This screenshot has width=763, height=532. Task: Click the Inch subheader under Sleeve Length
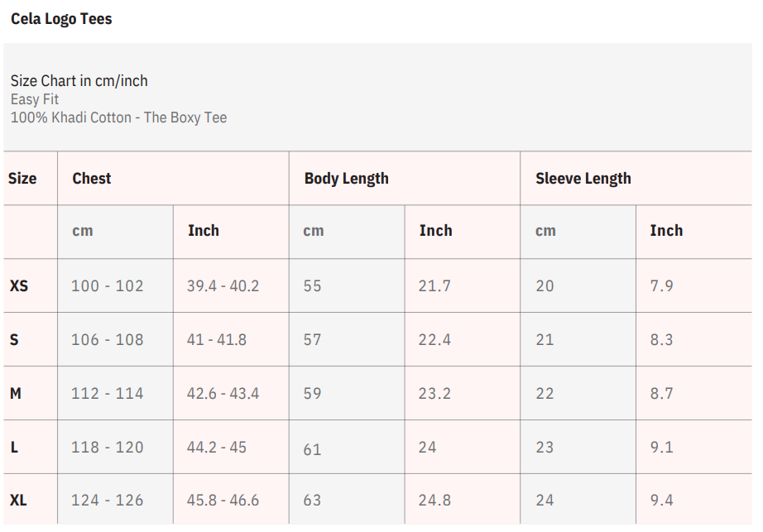tap(666, 231)
